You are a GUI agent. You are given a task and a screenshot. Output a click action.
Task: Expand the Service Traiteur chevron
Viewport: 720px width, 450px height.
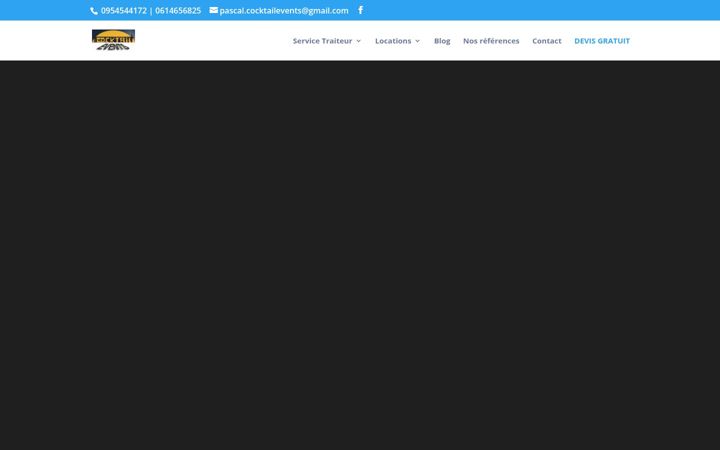(359, 41)
